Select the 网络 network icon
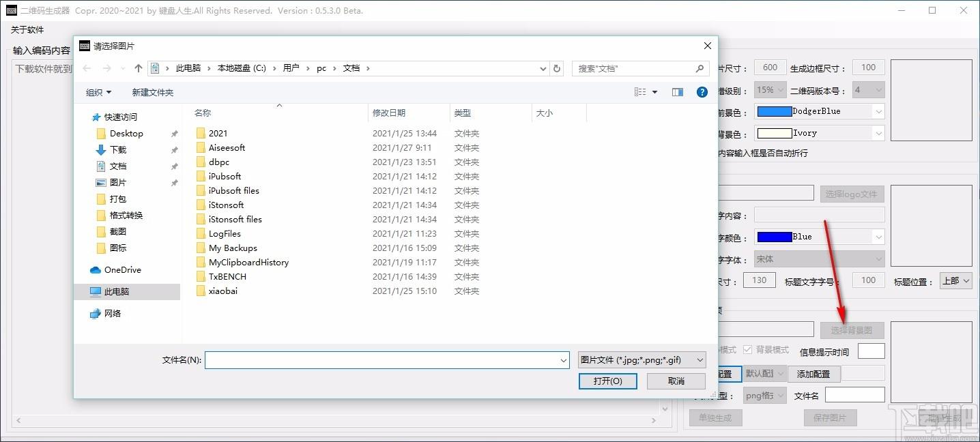 tap(96, 314)
